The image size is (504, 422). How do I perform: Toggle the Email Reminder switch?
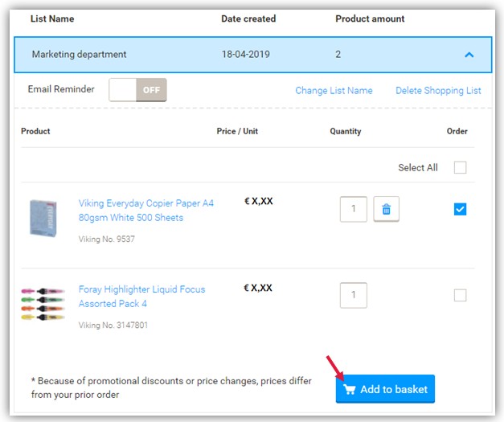coord(137,90)
